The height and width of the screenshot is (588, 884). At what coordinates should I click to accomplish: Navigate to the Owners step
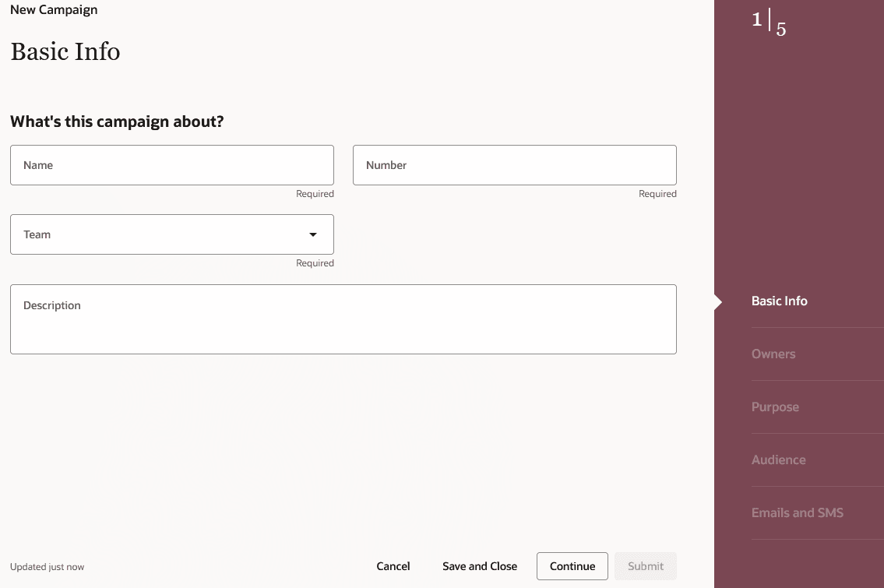coord(773,354)
